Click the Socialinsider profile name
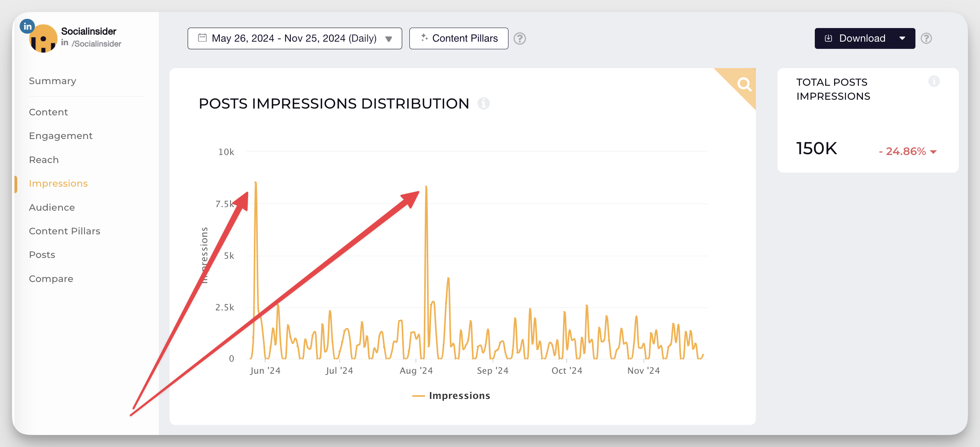The height and width of the screenshot is (447, 980). click(89, 31)
